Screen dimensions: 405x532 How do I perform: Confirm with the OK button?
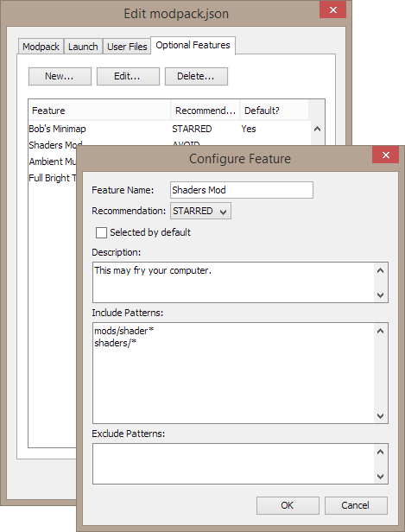288,505
